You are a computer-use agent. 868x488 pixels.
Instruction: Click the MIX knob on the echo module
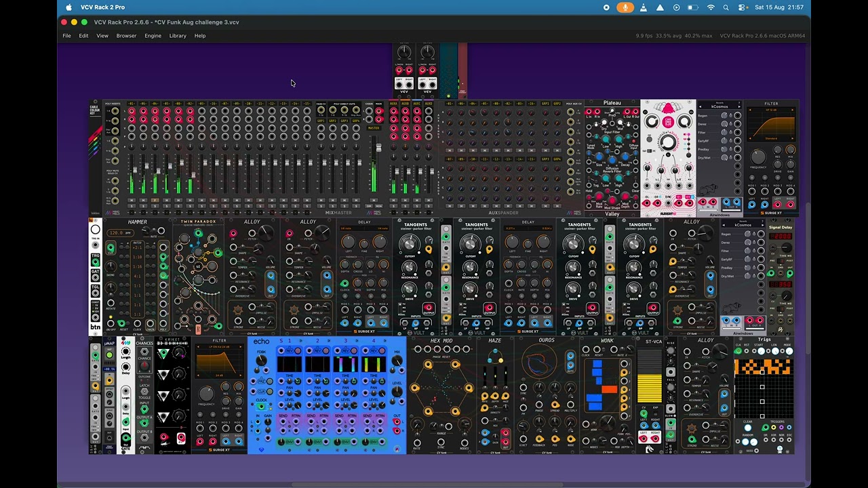pos(397,361)
